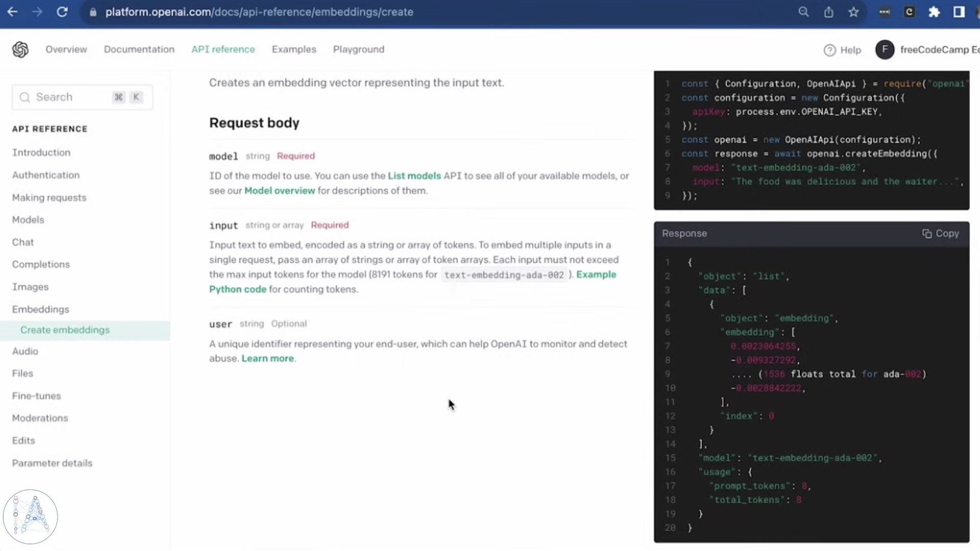Copy the Response code block
The height and width of the screenshot is (551, 980).
pos(940,233)
